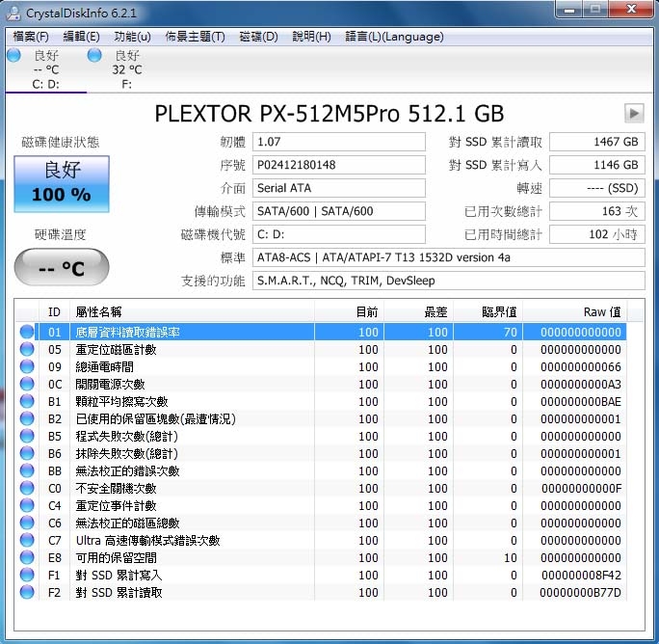Click the transfer mode field SATA/600 | SATA/600
659x644 pixels.
point(339,211)
